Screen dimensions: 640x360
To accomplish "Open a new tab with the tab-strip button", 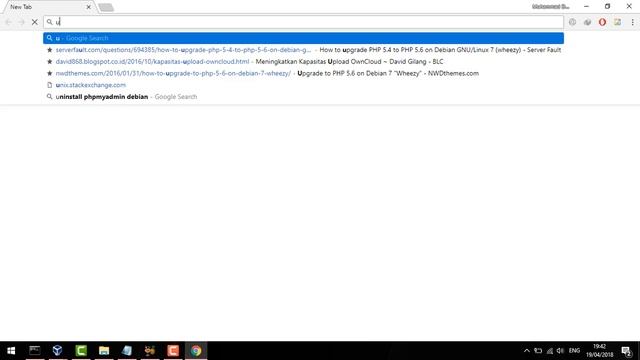I will (106, 7).
